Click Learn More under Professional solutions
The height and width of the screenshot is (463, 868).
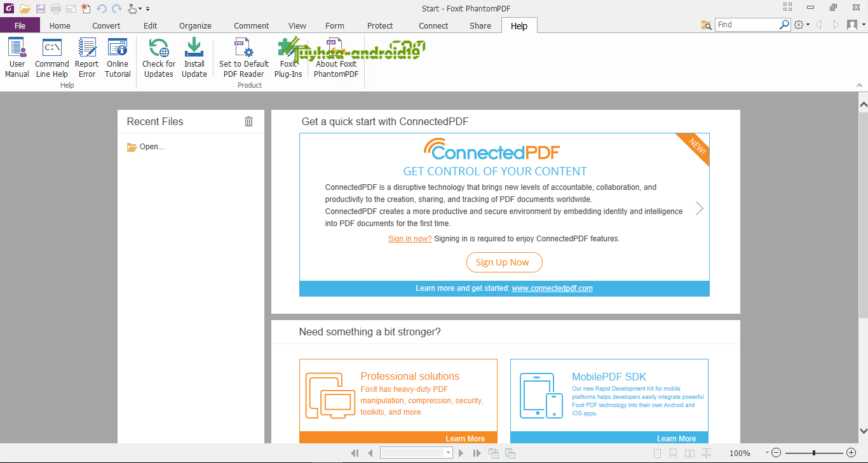click(x=465, y=438)
